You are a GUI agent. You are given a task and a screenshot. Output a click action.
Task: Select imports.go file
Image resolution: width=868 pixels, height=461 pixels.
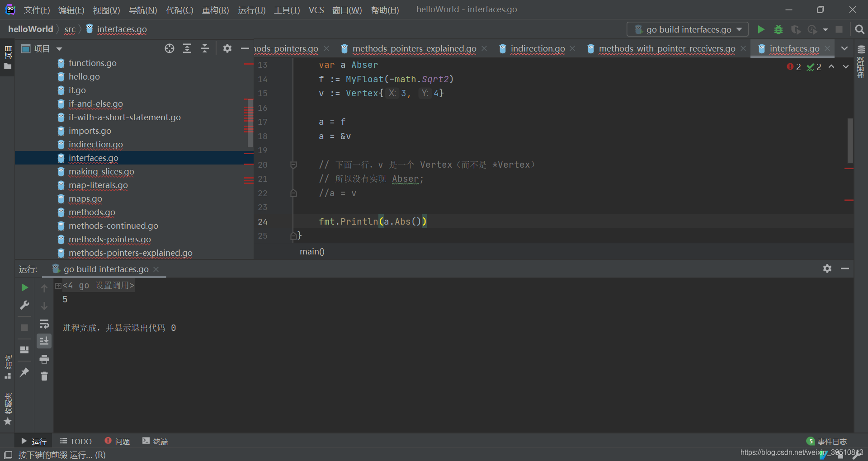pos(90,131)
